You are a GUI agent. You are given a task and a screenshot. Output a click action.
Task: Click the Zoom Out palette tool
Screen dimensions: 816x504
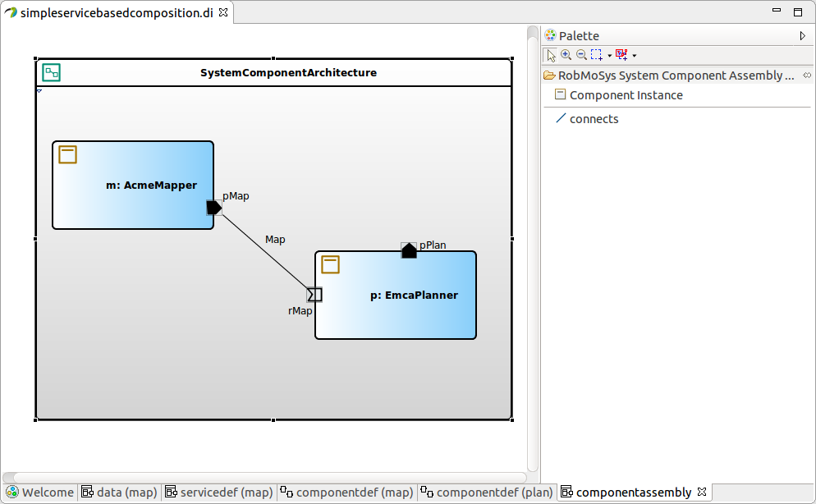[x=581, y=55]
